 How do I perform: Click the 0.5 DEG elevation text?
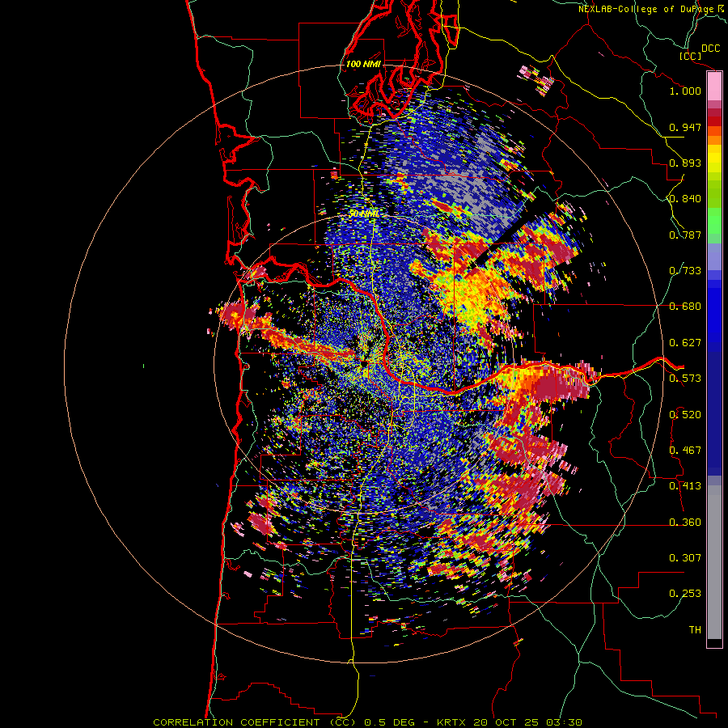[x=388, y=722]
